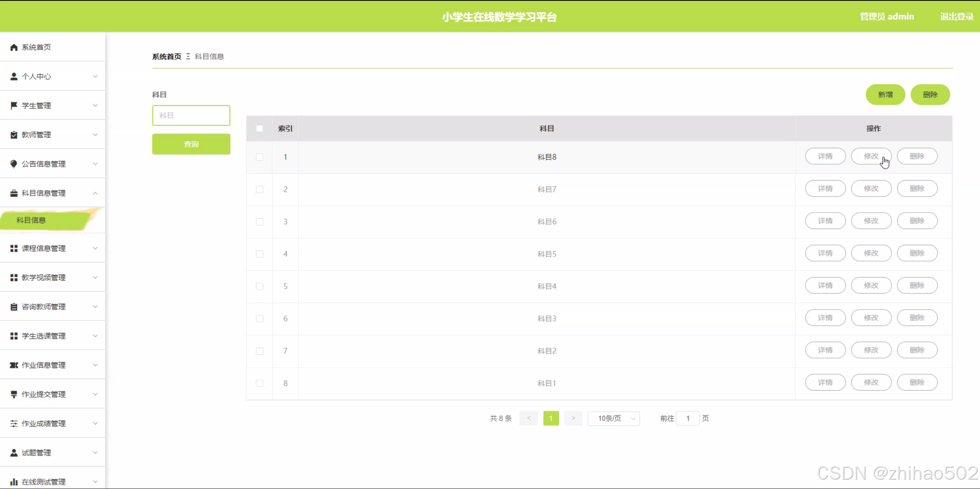The image size is (980, 489).
Task: Click the grid icon for 课程信息管理
Action: point(14,248)
